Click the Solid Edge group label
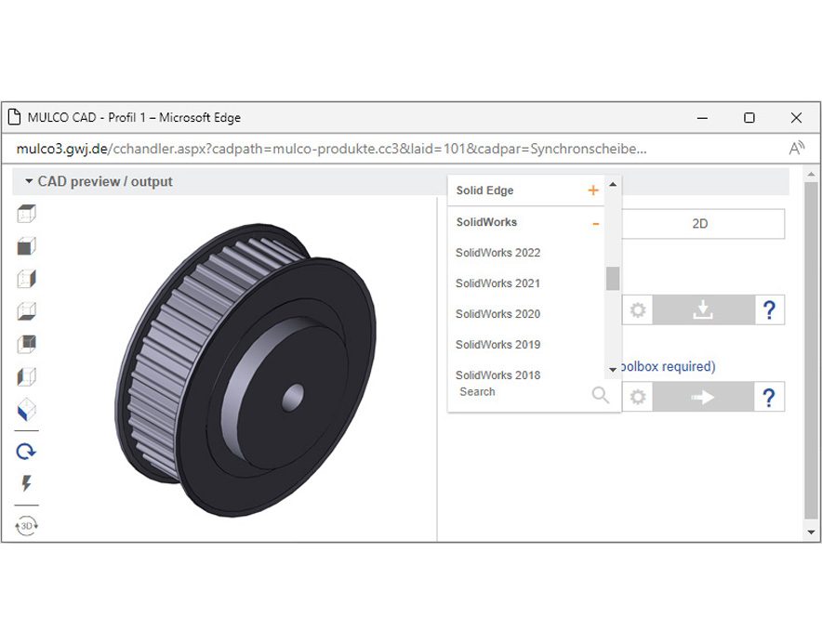This screenshot has width=822, height=644. tap(484, 191)
